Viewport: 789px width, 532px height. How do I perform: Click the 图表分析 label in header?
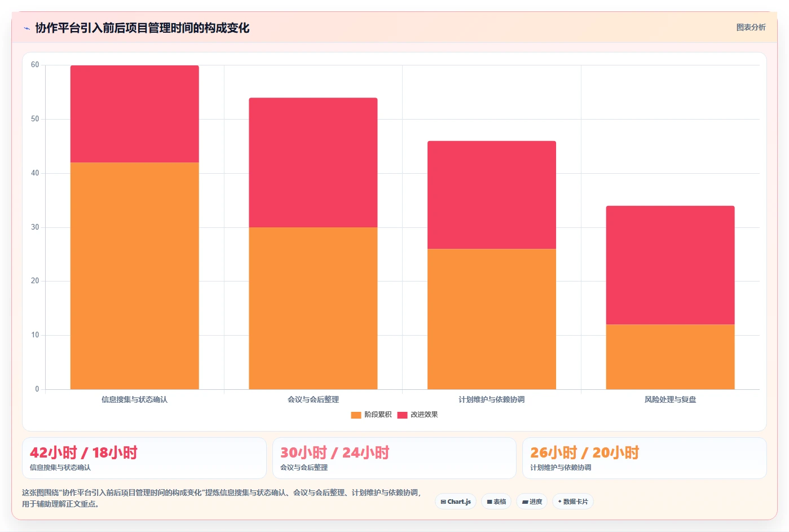coord(751,27)
